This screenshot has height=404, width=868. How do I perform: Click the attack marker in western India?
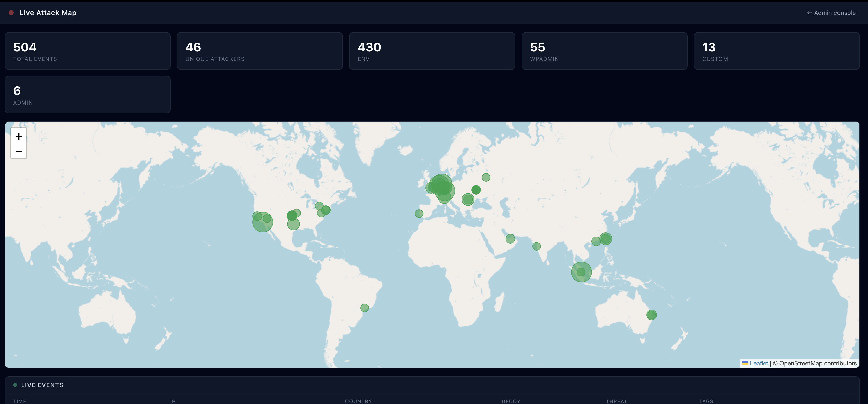pos(536,246)
